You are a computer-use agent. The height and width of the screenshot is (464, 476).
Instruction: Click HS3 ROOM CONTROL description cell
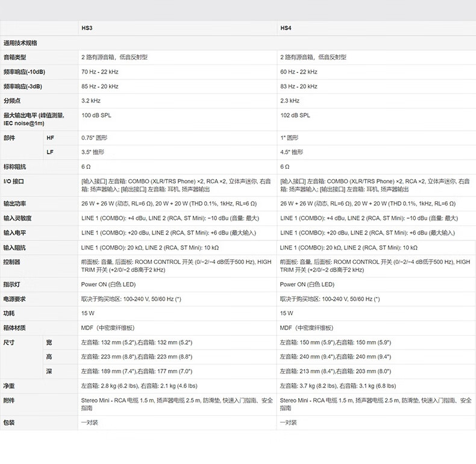[176, 266]
